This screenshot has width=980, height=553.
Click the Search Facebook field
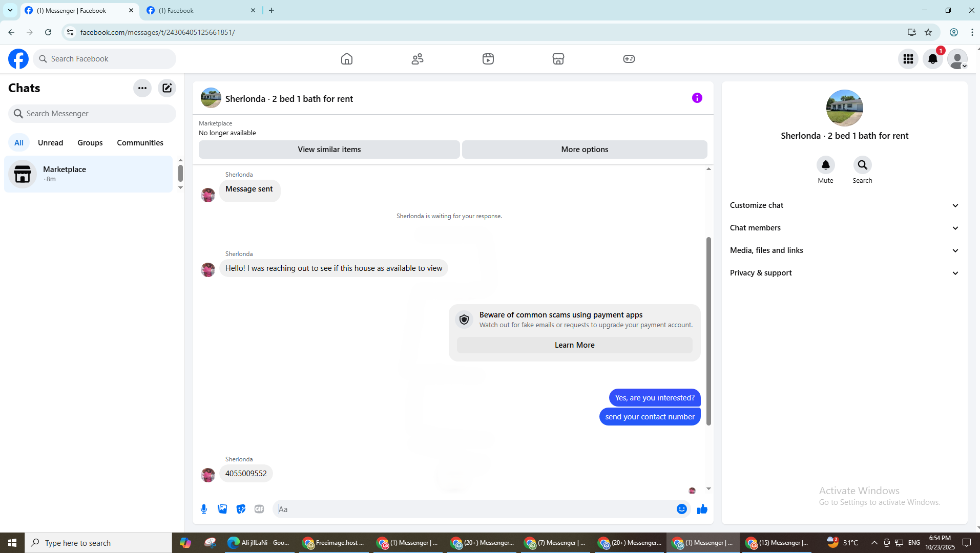coord(105,59)
